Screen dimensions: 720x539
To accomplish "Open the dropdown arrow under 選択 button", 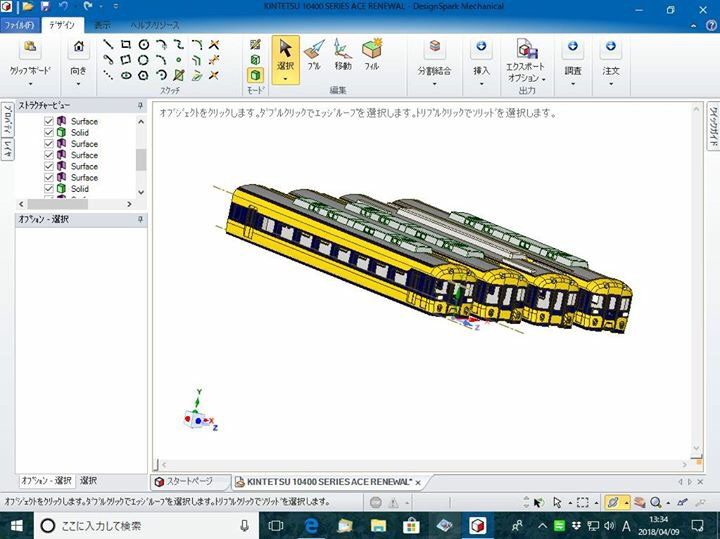I will pos(286,79).
